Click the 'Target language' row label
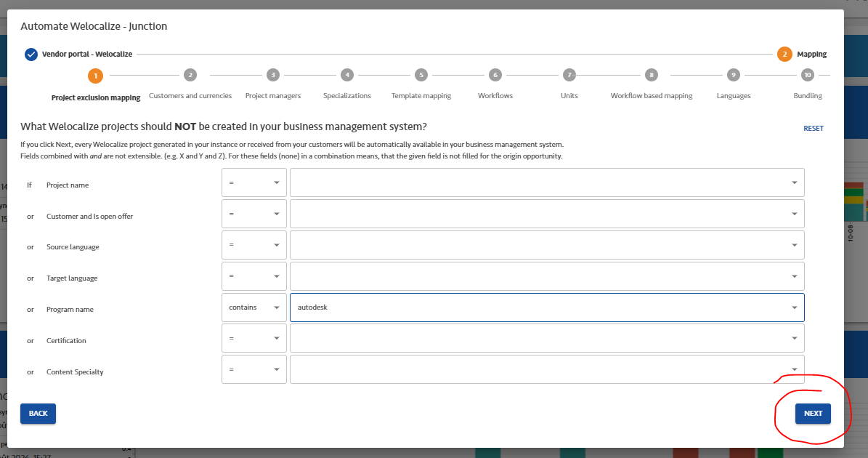 tap(72, 278)
